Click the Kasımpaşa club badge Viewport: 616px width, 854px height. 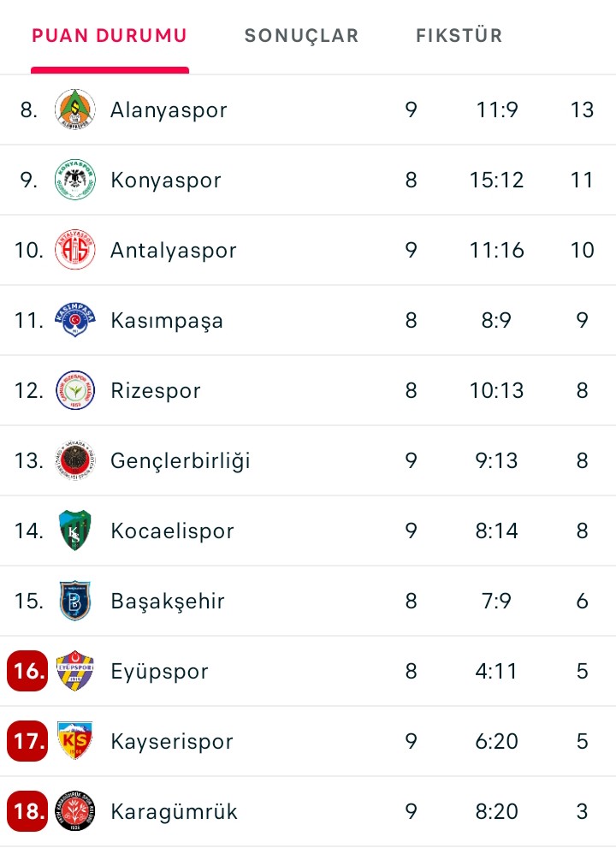[75, 320]
